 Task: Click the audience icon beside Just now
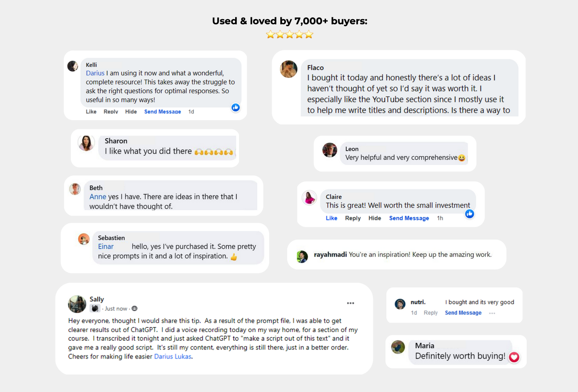click(135, 309)
